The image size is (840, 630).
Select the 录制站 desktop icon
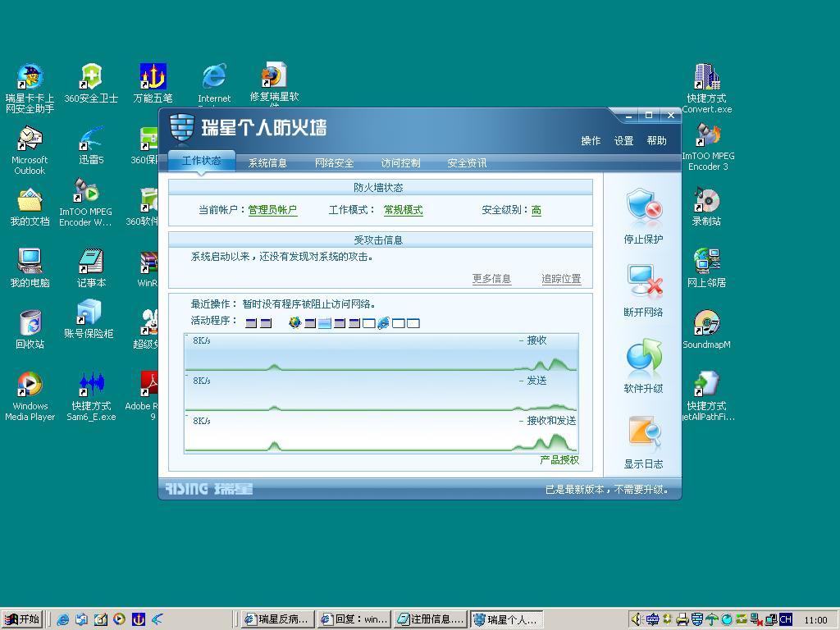706,207
